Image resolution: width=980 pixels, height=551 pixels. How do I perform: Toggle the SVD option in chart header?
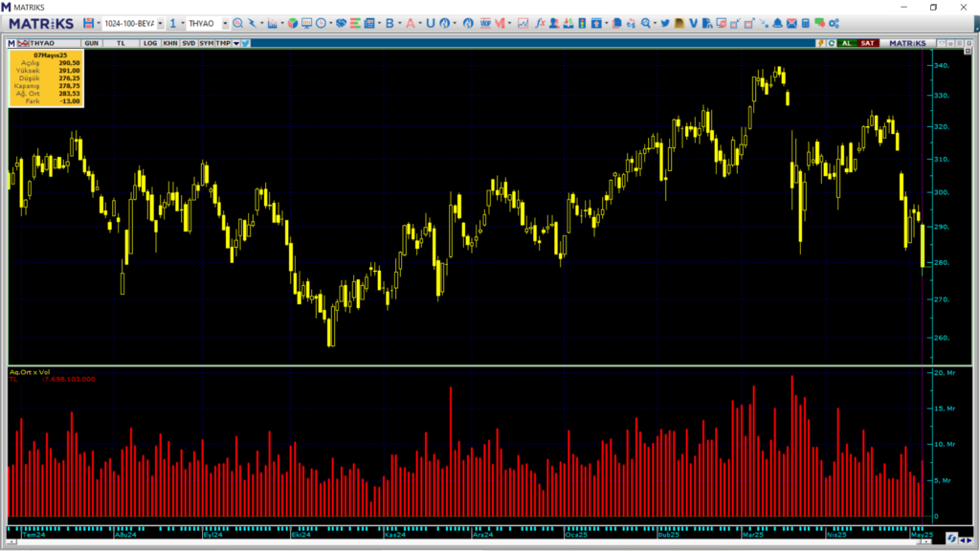(189, 43)
